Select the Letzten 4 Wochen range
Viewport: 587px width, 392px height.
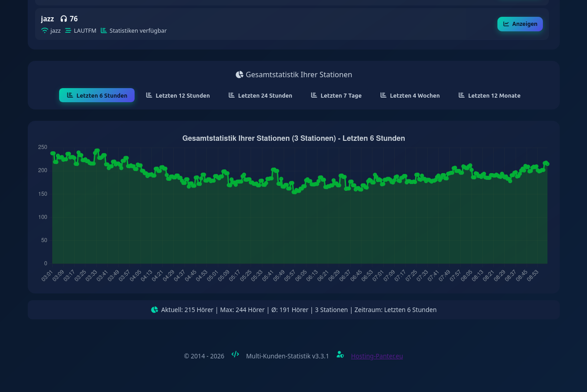pyautogui.click(x=410, y=95)
